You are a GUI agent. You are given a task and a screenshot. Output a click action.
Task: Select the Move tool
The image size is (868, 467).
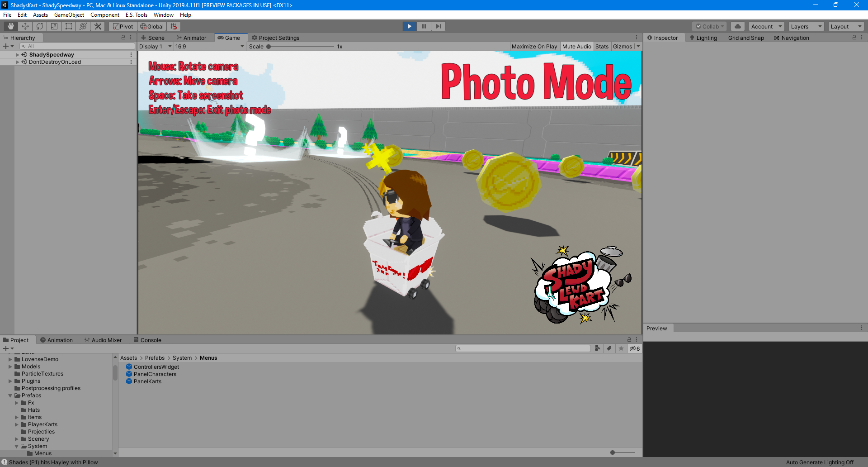[25, 26]
